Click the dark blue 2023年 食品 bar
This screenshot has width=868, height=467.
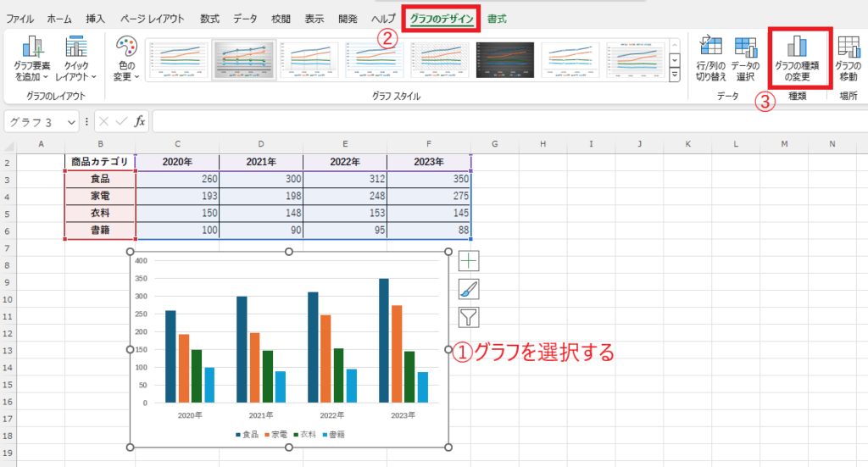[x=384, y=341]
